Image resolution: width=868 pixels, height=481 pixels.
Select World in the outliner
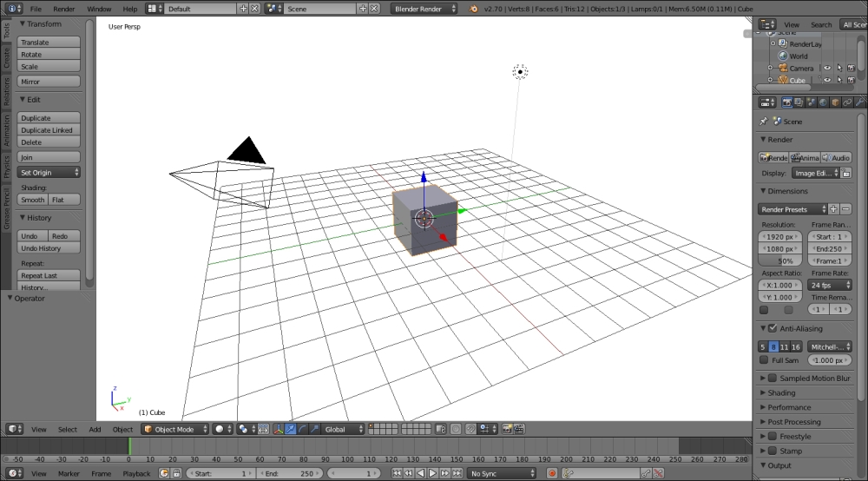pos(799,56)
